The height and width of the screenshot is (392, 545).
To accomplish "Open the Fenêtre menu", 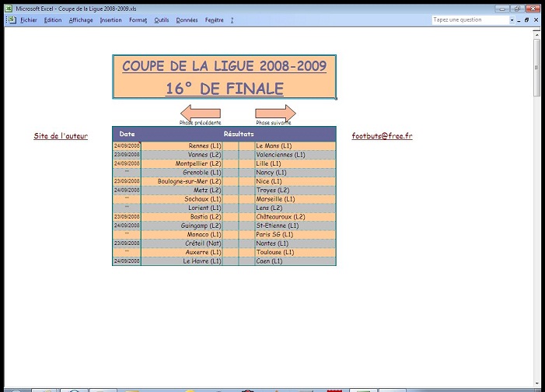I will 215,20.
